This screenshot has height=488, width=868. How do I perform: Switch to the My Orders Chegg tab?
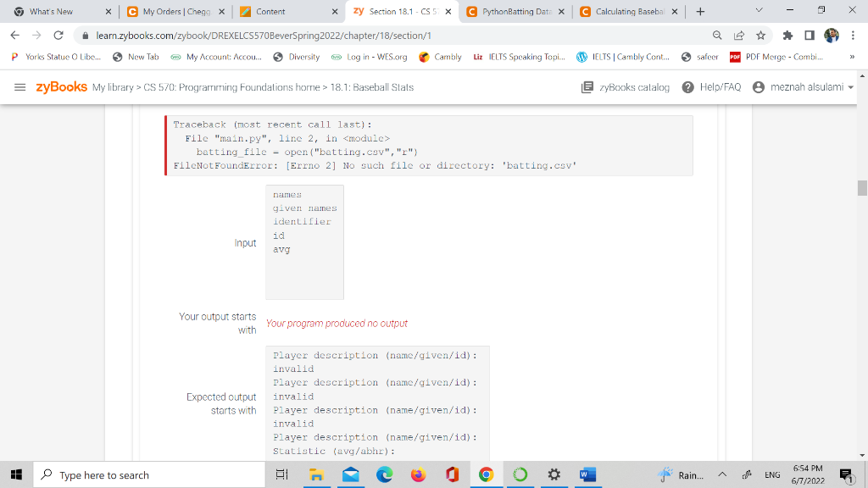click(175, 12)
